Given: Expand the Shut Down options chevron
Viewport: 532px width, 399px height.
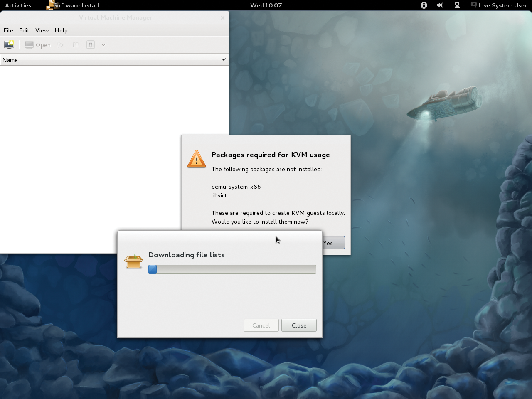Looking at the screenshot, I should point(103,44).
